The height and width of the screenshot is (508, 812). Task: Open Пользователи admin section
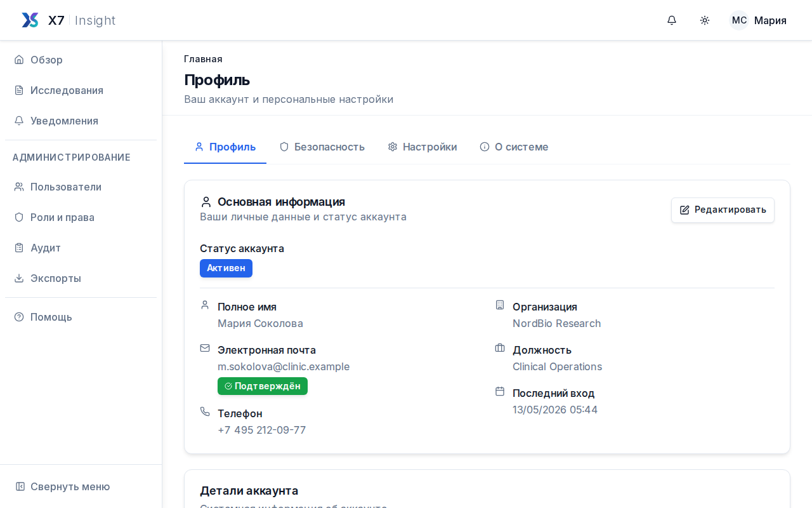[x=81, y=187]
